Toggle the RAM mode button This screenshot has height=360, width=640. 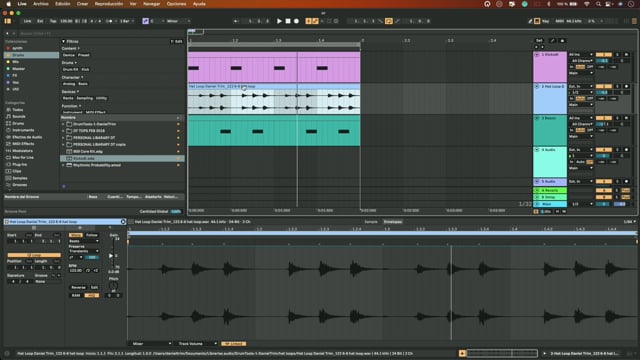pyautogui.click(x=76, y=295)
